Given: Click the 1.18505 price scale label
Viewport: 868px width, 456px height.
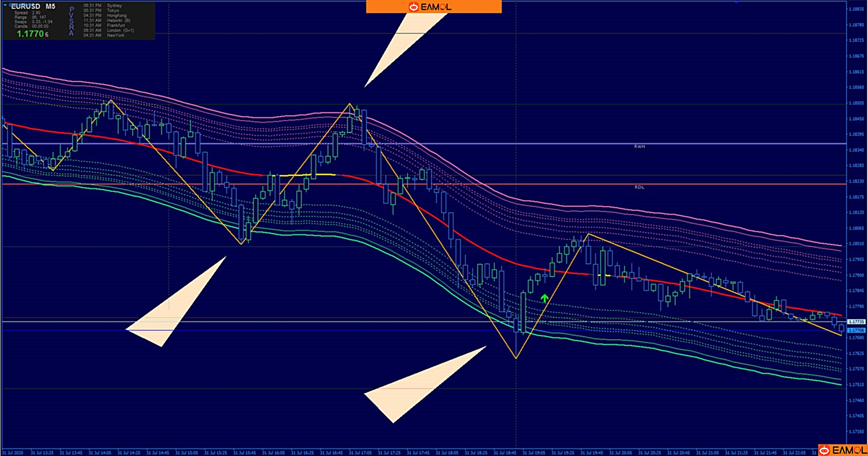Looking at the screenshot, I should 856,103.
